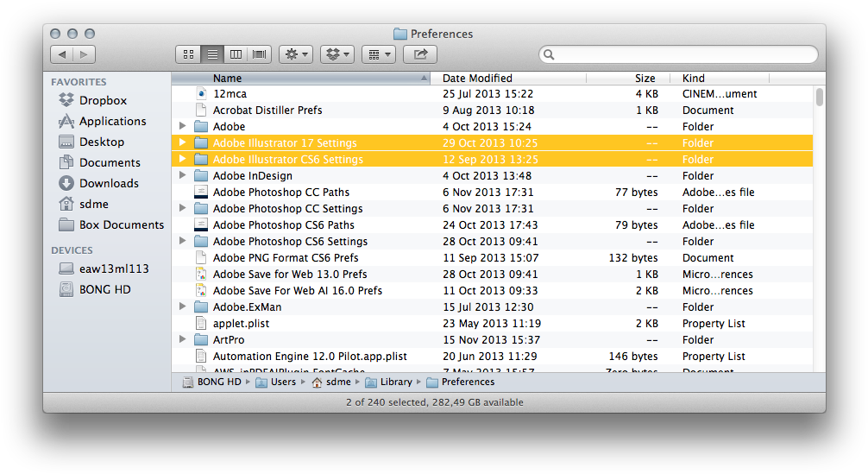This screenshot has width=868, height=474.
Task: Go forward to next folder
Action: 85,54
